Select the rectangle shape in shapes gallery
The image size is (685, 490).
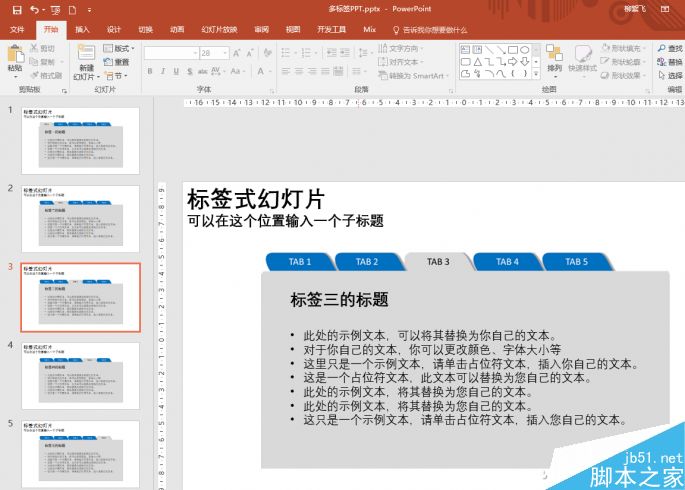tap(513, 50)
